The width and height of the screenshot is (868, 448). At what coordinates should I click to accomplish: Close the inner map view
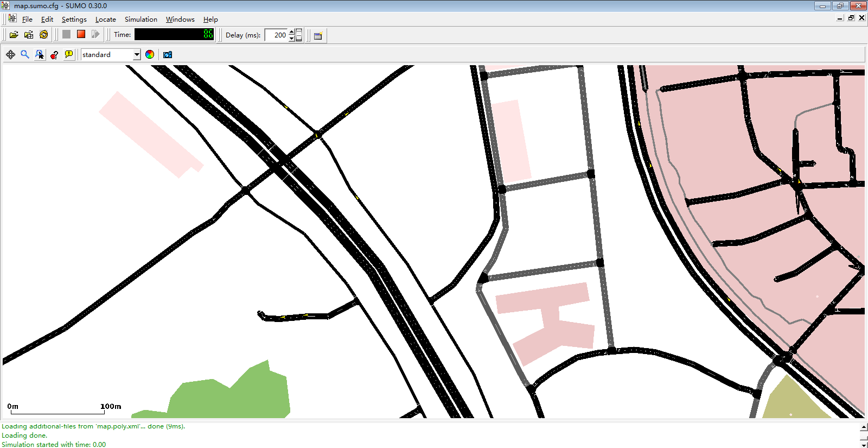(861, 18)
